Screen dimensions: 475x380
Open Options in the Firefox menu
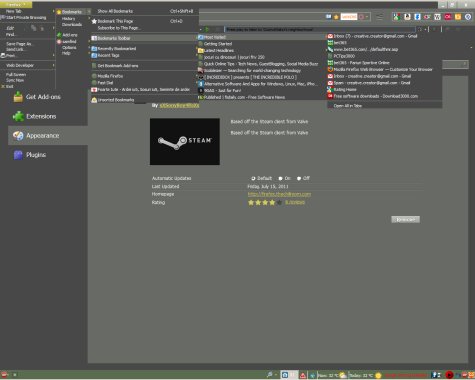(x=69, y=48)
